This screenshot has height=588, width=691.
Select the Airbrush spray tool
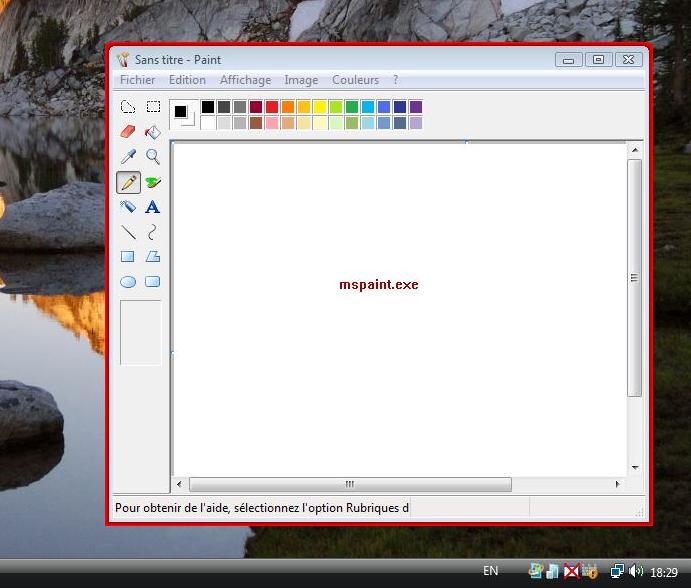(128, 207)
